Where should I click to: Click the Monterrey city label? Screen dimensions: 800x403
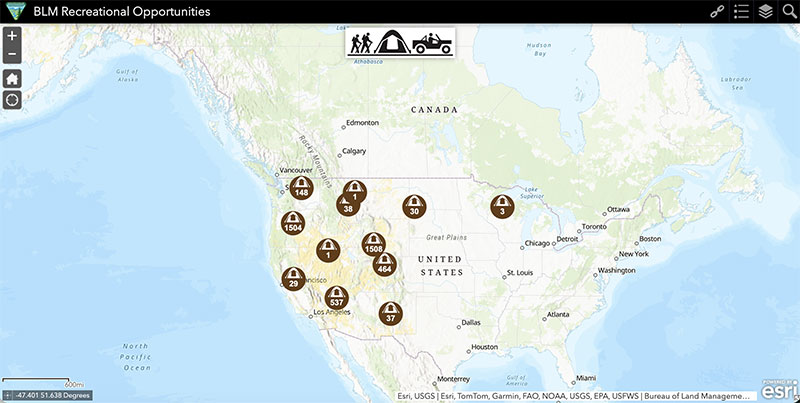454,379
